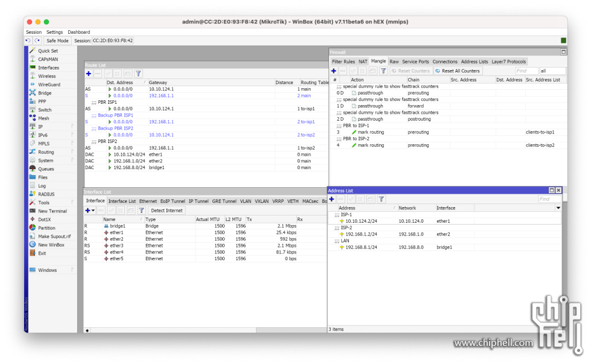Open New WinBox from sidebar
The height and width of the screenshot is (364, 591).
pos(51,245)
